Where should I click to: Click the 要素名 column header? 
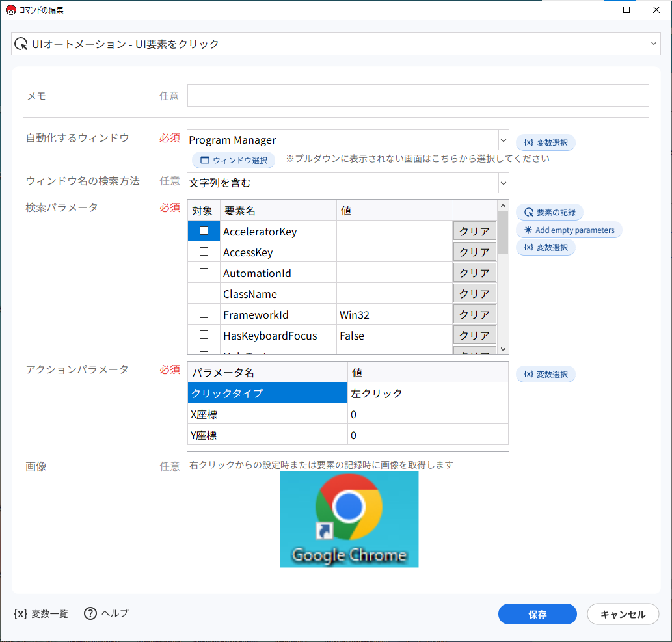point(278,211)
